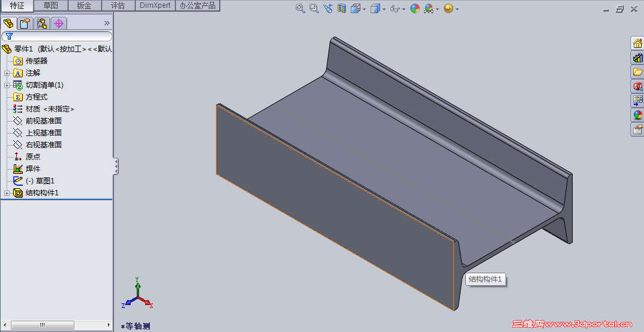Screen dimensions: 644x332
Task: Select the 焊件 weldment feature
Action: click(x=33, y=168)
